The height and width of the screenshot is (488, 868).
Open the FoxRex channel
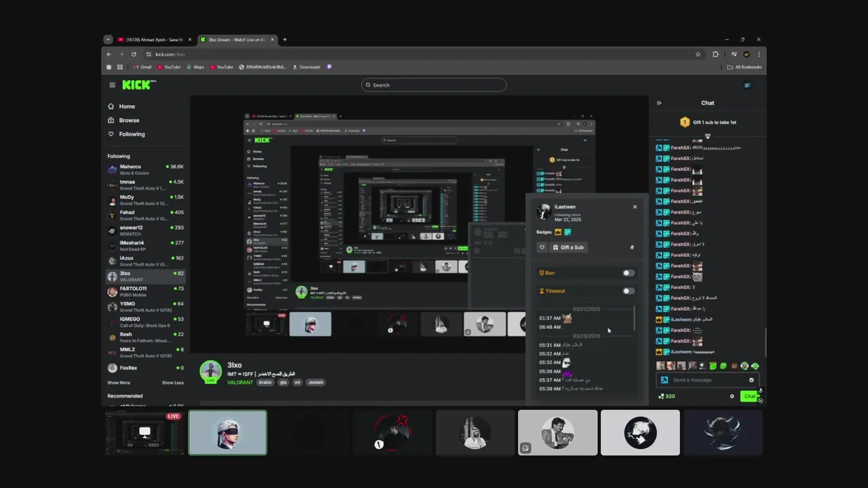145,368
